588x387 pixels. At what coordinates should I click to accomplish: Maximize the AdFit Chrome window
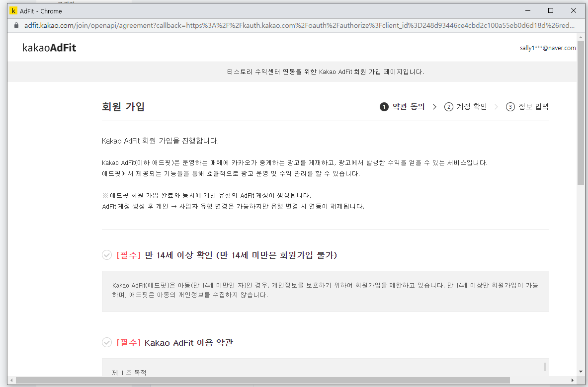pos(551,11)
